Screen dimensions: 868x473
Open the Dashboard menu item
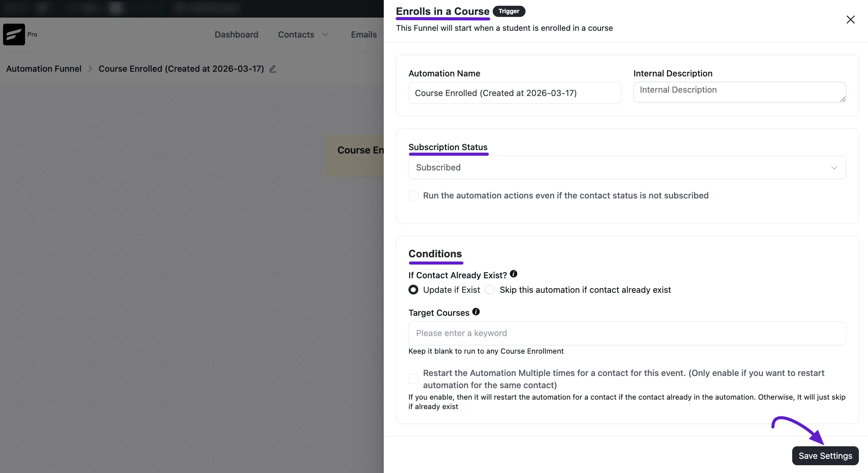tap(236, 34)
